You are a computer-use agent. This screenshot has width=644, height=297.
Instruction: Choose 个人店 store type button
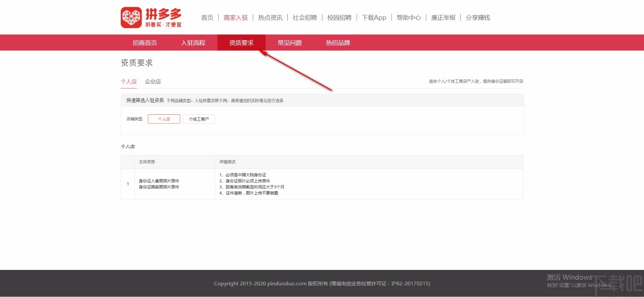pos(164,119)
